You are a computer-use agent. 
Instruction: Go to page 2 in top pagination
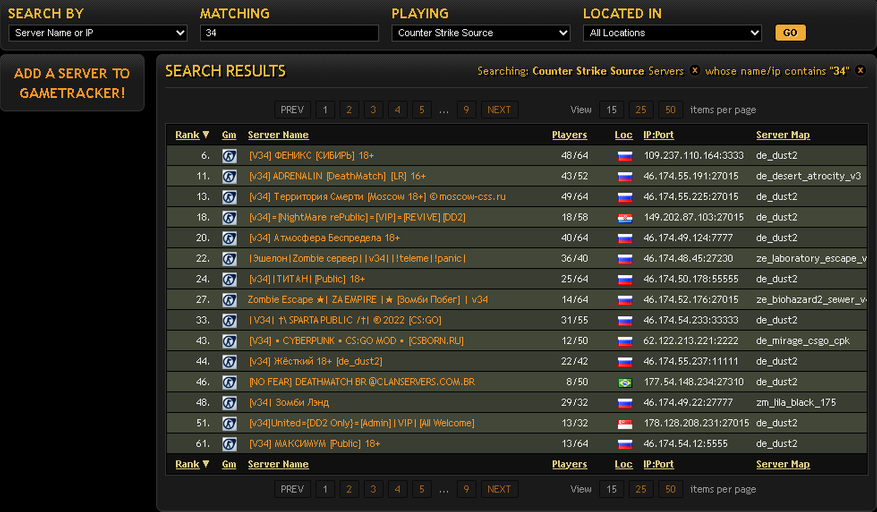pos(349,110)
